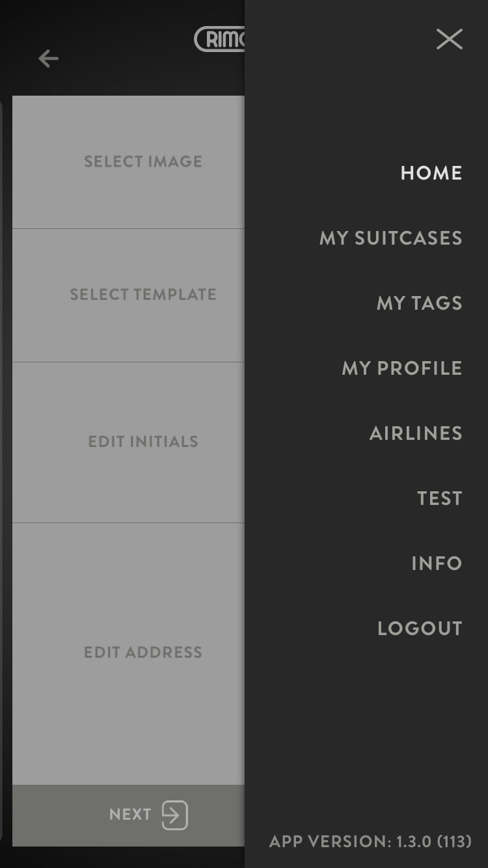Open the Edit Address section

(129, 653)
